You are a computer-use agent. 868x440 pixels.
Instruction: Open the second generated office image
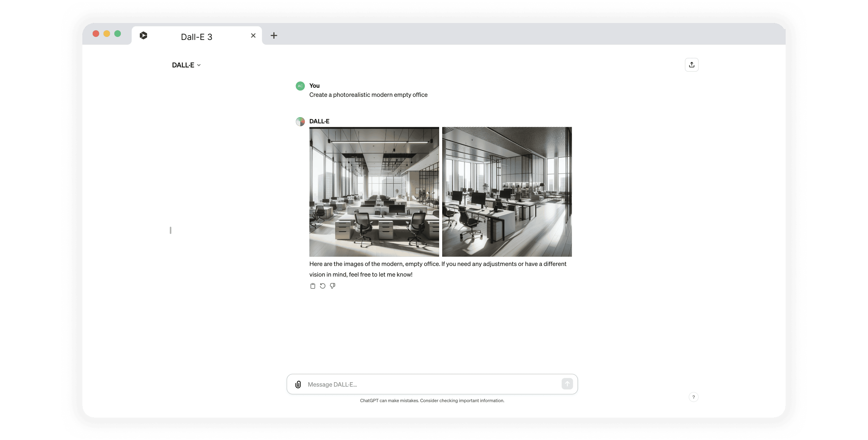click(507, 192)
